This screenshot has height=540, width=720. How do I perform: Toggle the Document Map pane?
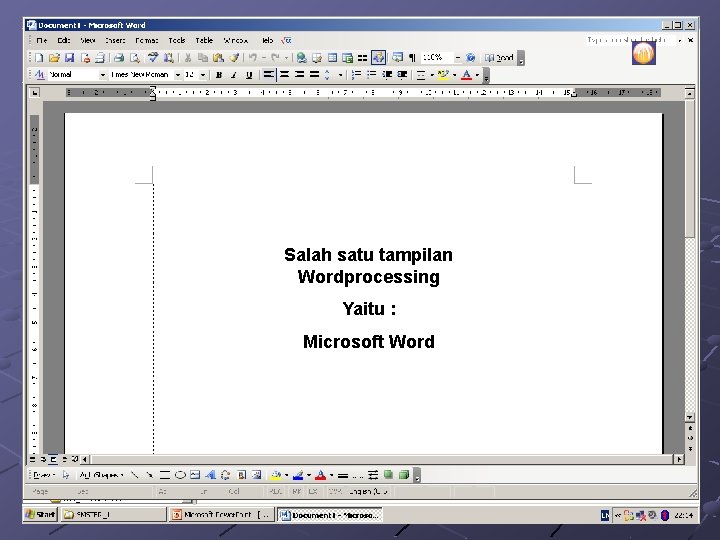[398, 58]
